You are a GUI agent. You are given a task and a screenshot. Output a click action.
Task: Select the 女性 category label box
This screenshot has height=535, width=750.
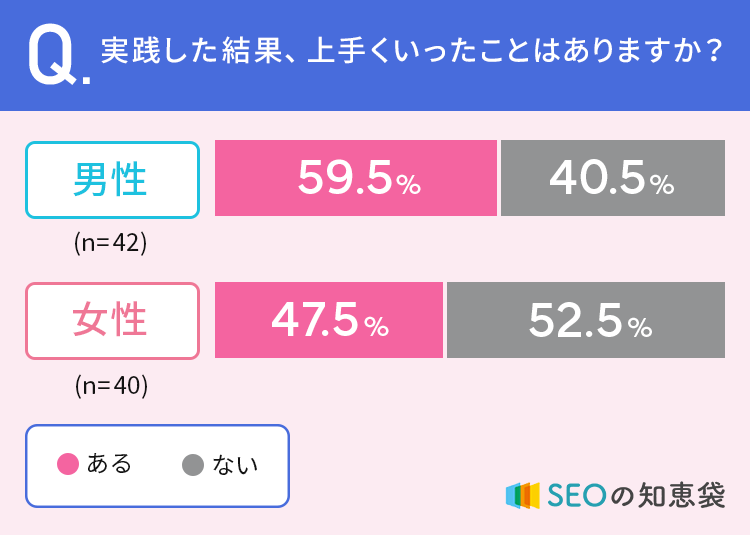click(112, 321)
